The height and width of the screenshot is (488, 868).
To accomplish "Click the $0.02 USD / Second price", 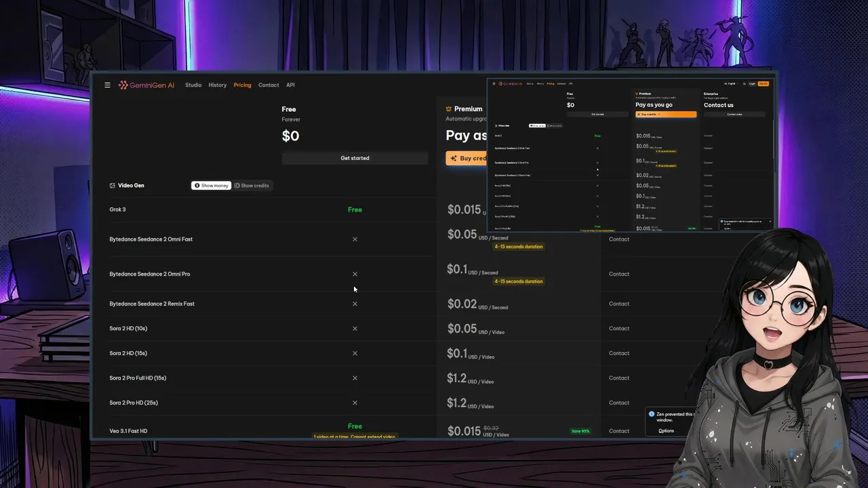I will 477,304.
